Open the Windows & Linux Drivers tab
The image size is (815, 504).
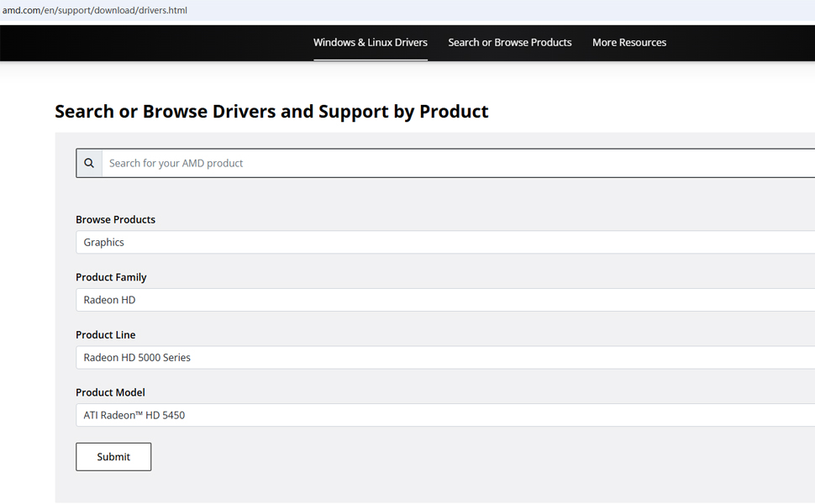click(x=371, y=42)
